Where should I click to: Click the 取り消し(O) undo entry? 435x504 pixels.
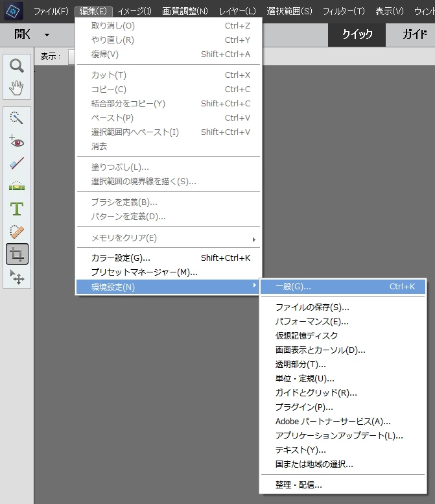[x=169, y=26]
